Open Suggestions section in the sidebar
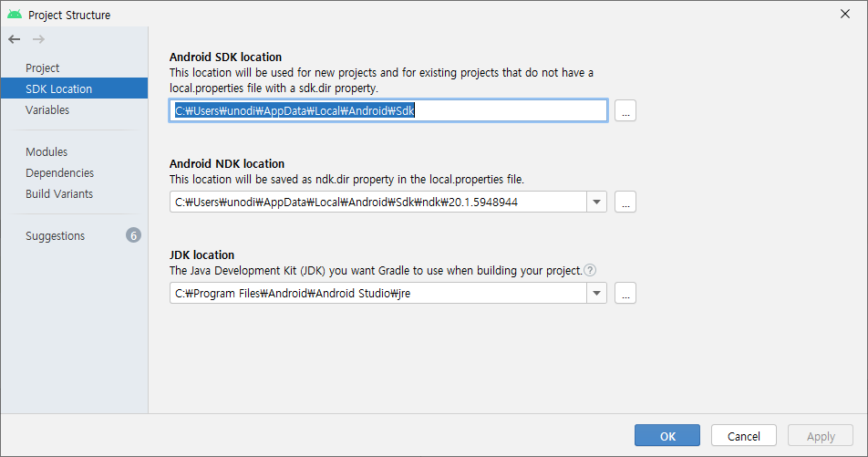This screenshot has width=868, height=457. point(74,236)
